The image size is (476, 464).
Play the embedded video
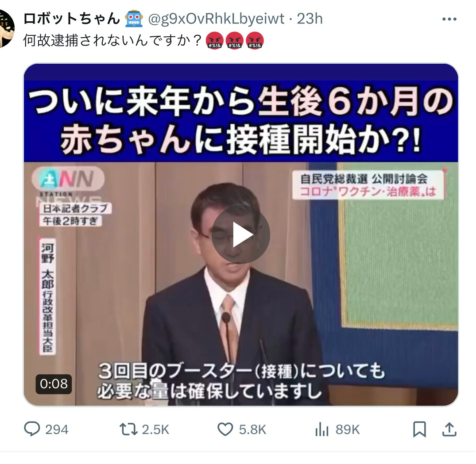coord(241,234)
